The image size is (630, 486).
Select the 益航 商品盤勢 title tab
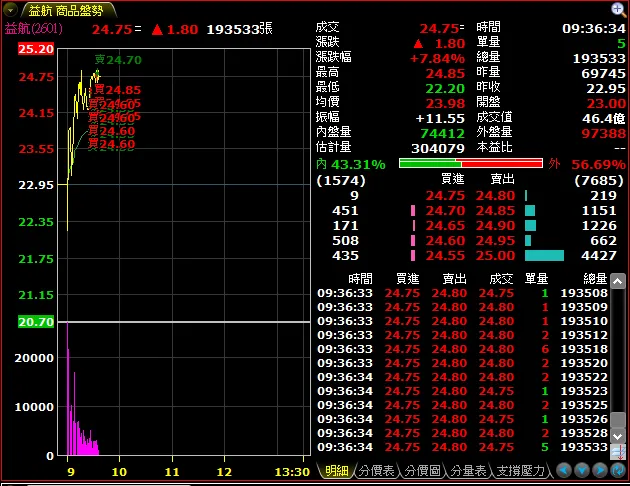[66, 11]
